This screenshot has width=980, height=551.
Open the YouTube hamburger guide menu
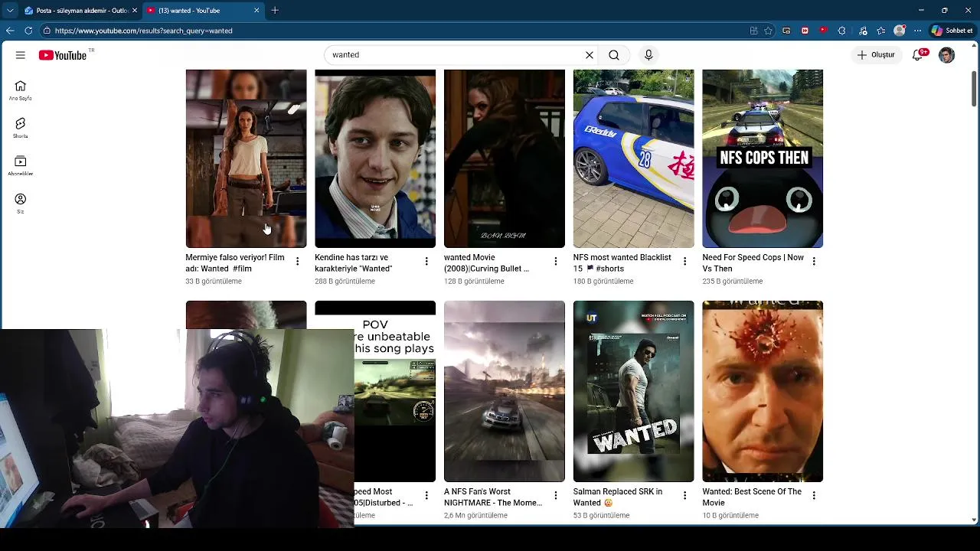click(21, 55)
